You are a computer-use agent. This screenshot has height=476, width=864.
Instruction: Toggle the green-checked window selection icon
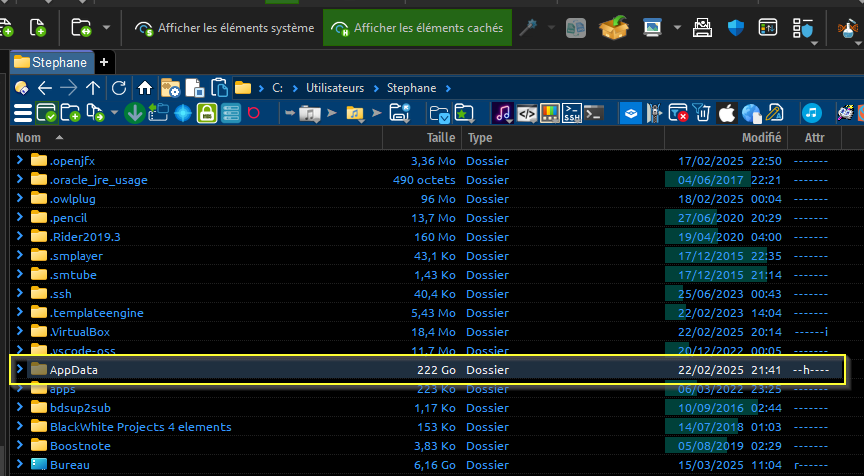click(x=47, y=113)
